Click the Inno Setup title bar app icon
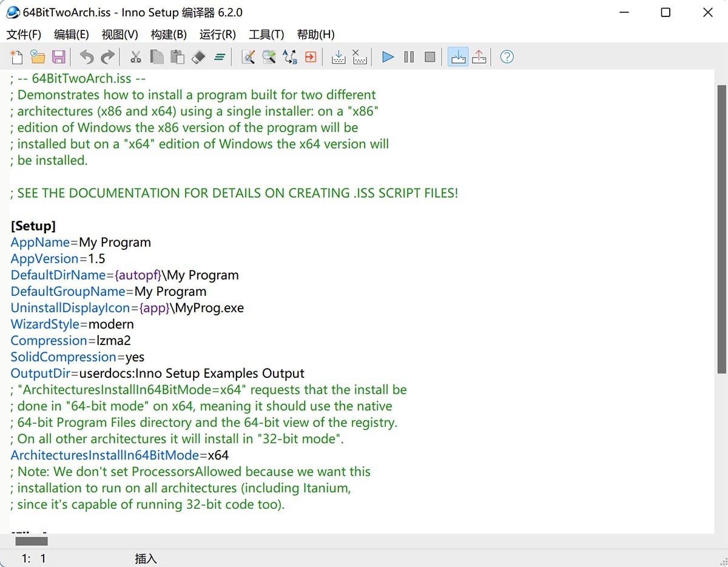This screenshot has width=728, height=567. click(13, 12)
